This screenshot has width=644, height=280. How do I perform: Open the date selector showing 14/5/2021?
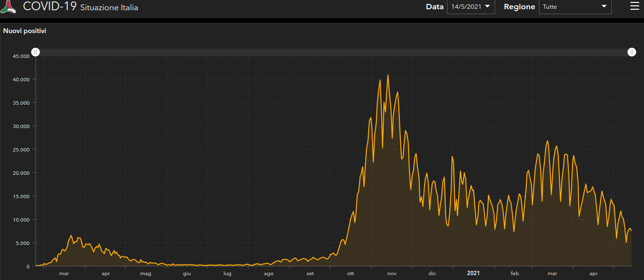tap(470, 7)
